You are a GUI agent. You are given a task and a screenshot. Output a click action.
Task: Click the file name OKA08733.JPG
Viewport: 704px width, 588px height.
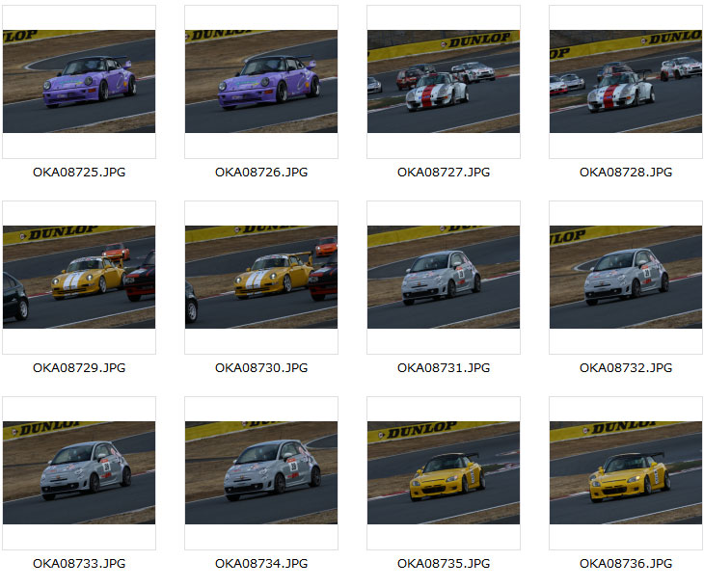[79, 564]
